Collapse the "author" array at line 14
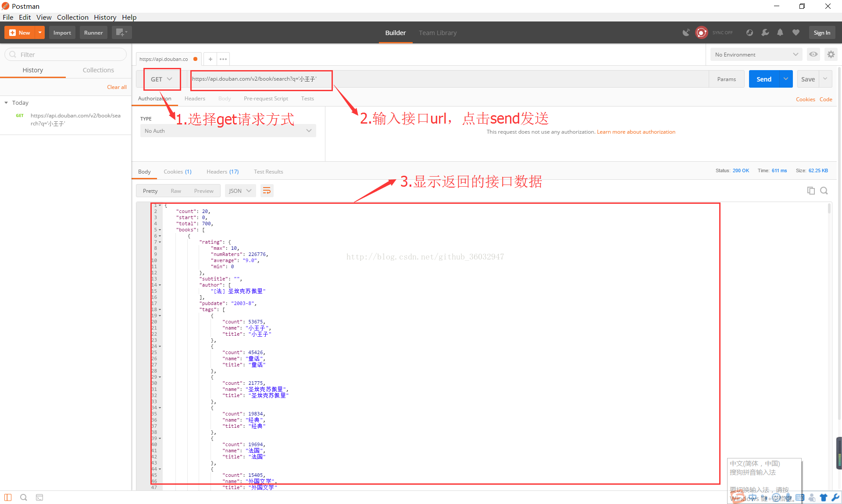This screenshot has width=842, height=504. coord(160,285)
